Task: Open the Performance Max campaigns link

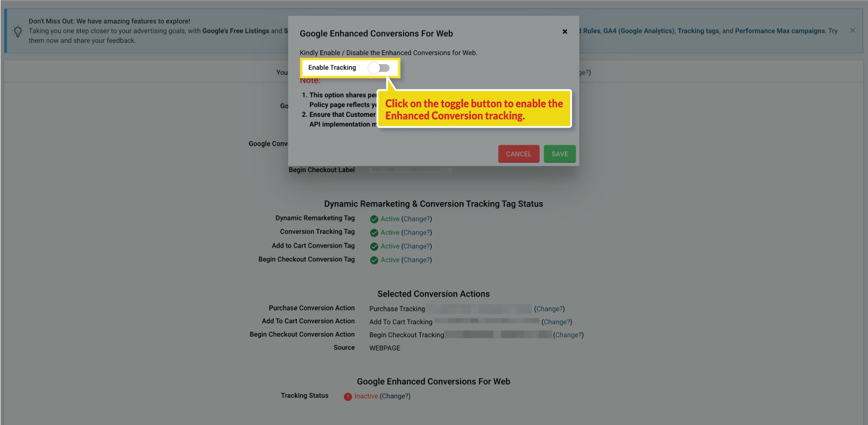Action: tap(780, 31)
